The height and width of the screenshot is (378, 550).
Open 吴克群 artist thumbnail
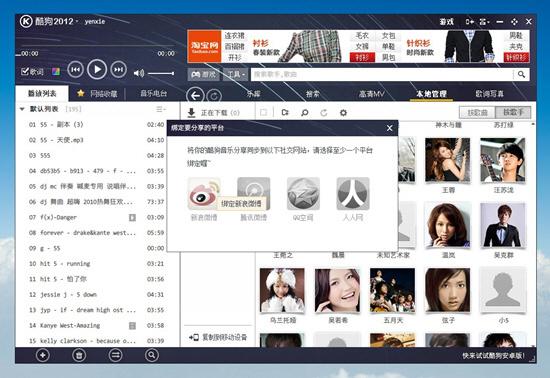503,225
